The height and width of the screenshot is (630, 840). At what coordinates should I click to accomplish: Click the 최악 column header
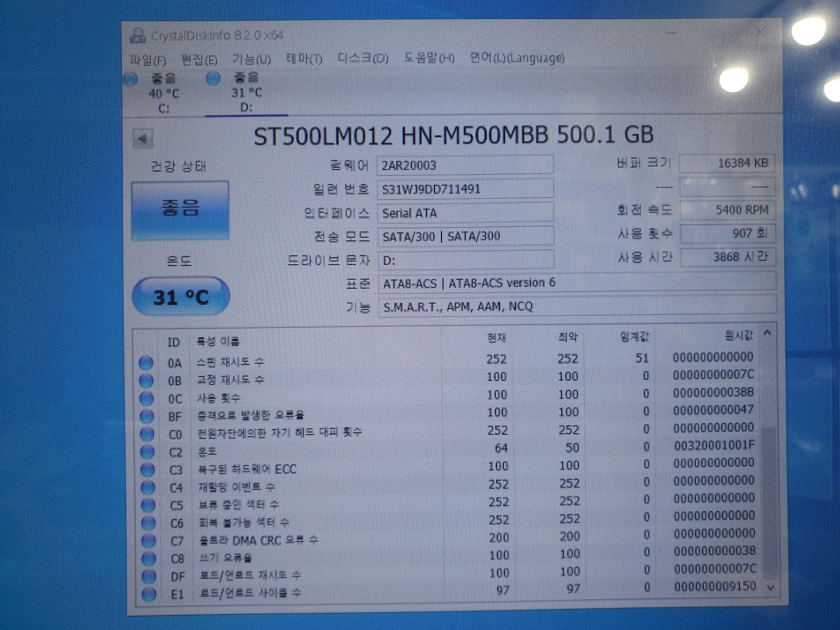[568, 337]
